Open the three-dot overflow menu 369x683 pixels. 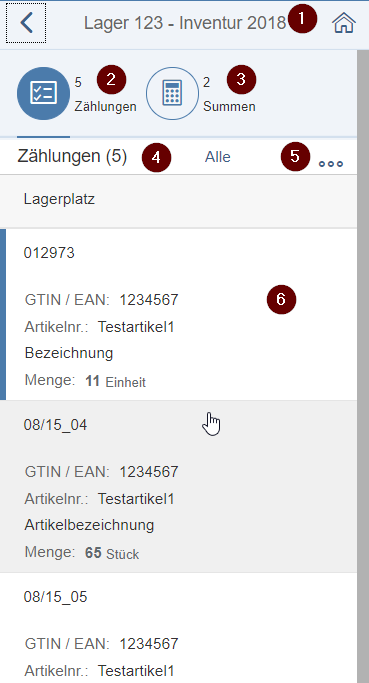click(x=331, y=164)
